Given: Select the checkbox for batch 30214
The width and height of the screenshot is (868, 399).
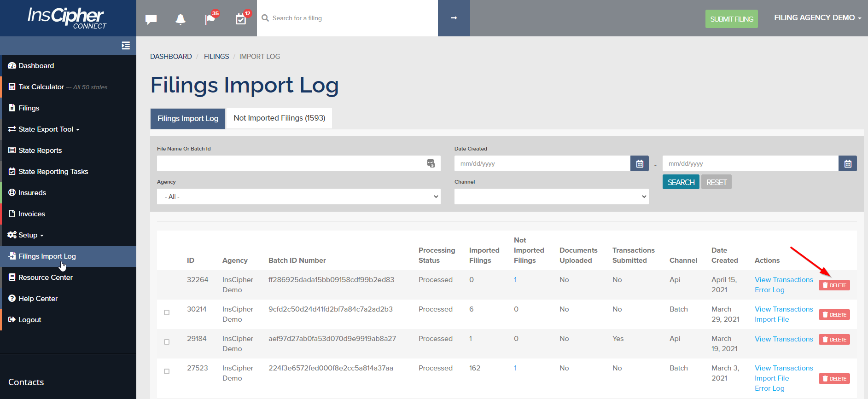Looking at the screenshot, I should (167, 312).
